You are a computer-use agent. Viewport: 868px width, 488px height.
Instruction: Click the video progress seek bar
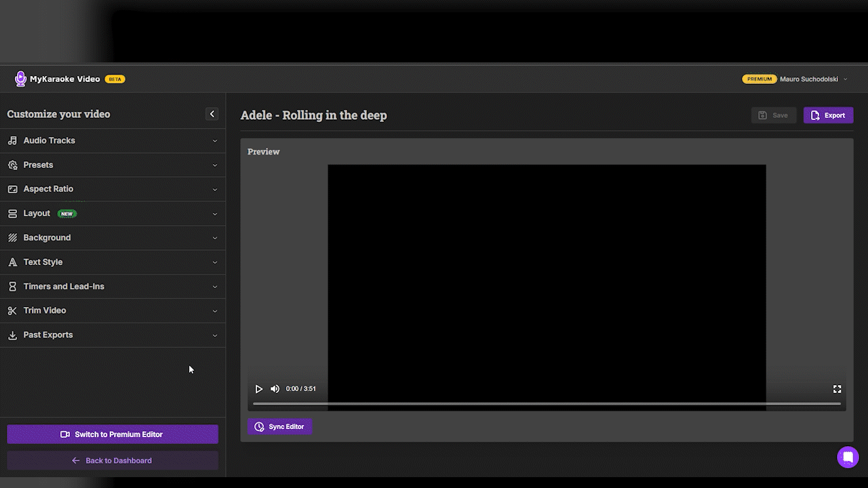pos(547,404)
